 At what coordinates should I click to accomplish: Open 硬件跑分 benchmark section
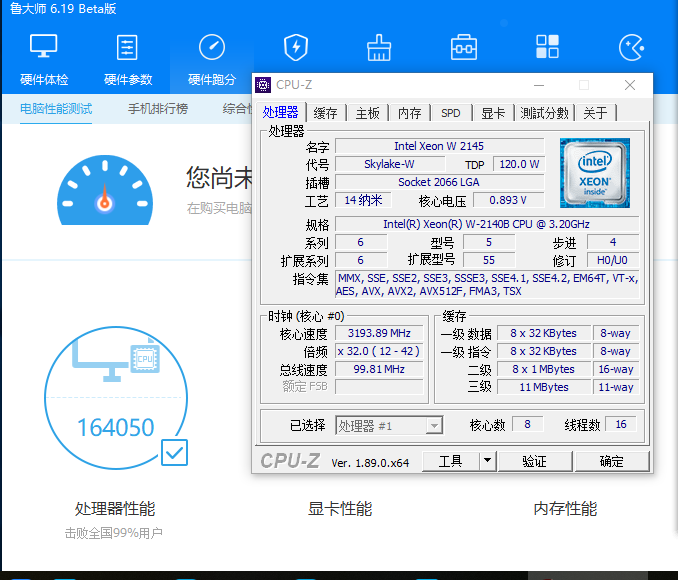[x=212, y=59]
